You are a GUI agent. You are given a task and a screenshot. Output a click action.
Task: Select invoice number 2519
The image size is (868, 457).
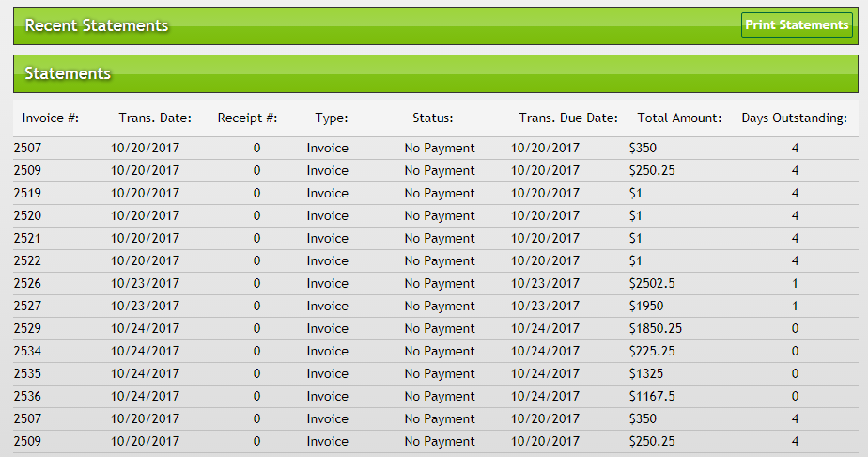(x=28, y=194)
